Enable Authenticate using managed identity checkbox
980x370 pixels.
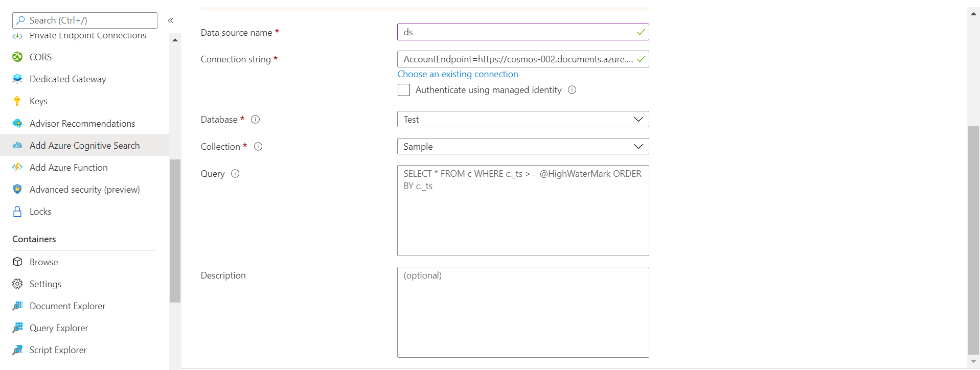coord(404,90)
